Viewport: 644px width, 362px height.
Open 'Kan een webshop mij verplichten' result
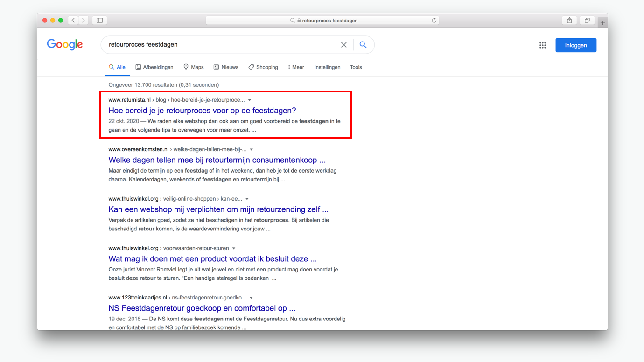tap(218, 209)
